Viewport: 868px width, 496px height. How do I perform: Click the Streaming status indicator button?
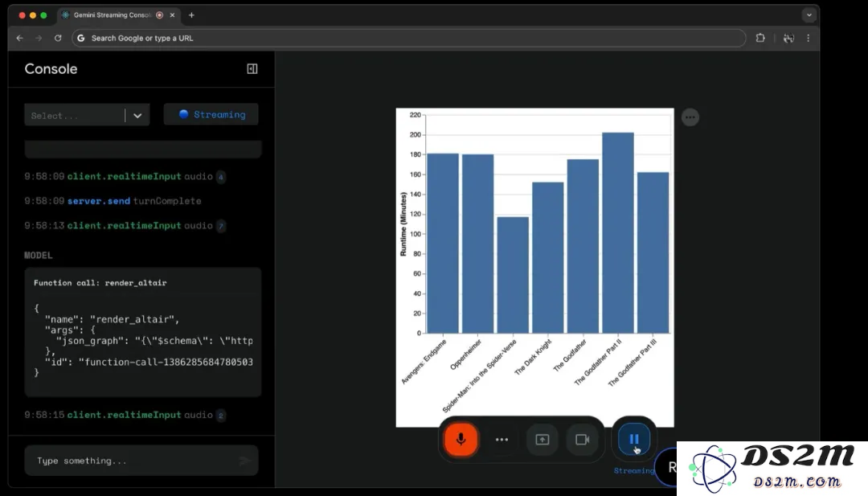pos(211,115)
